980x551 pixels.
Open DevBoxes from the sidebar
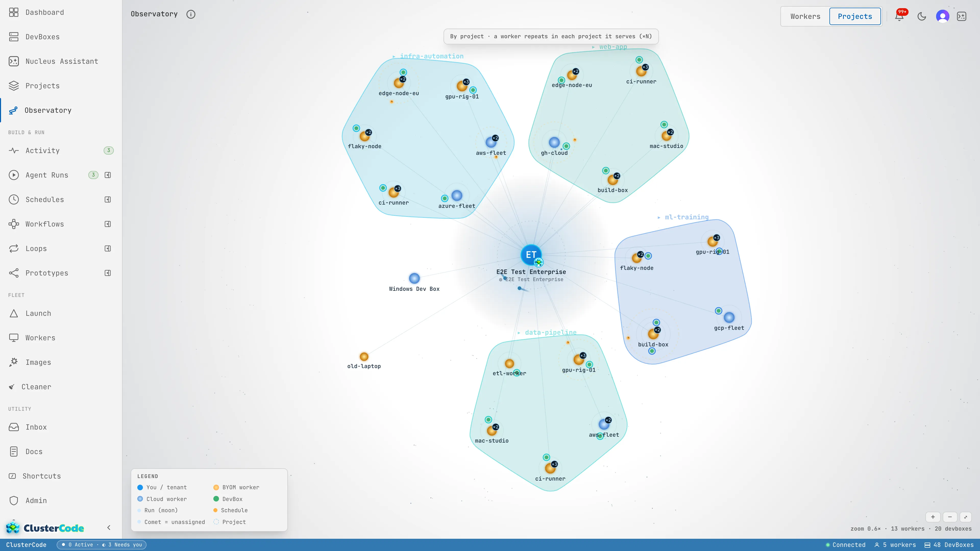61,37
